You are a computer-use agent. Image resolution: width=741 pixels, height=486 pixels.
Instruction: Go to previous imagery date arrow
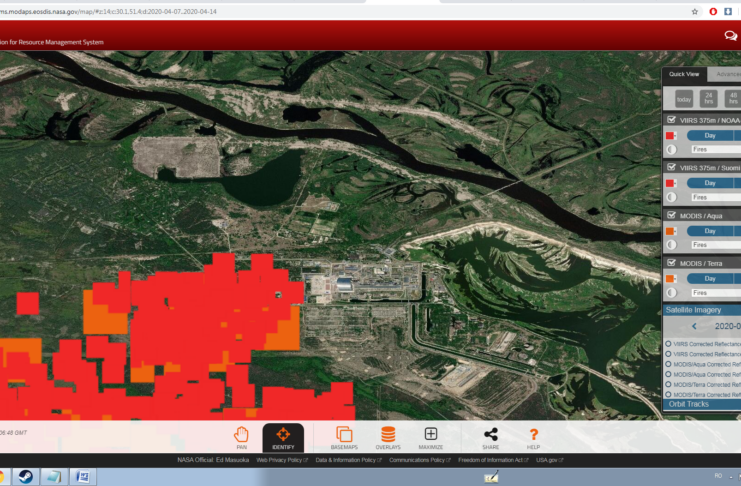694,326
